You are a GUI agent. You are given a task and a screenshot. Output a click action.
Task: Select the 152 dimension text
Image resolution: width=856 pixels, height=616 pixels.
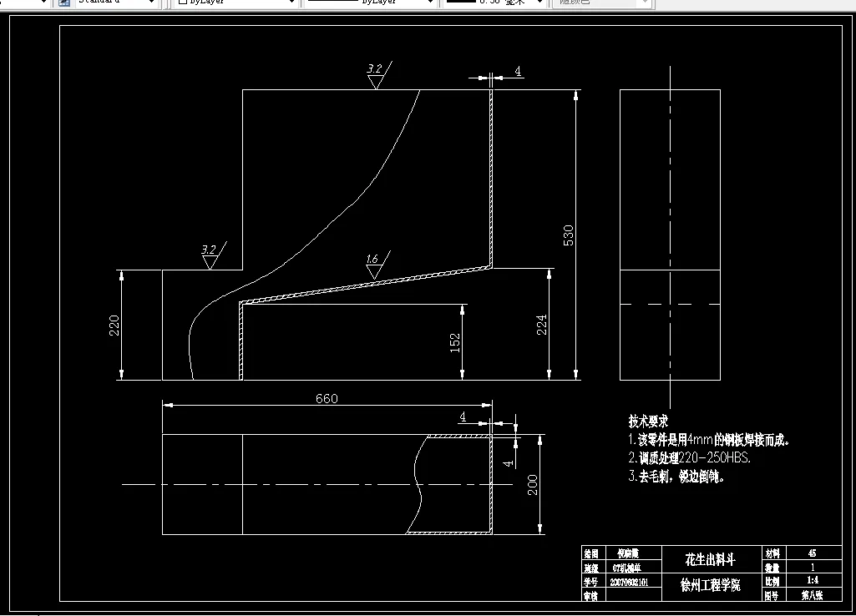point(455,343)
